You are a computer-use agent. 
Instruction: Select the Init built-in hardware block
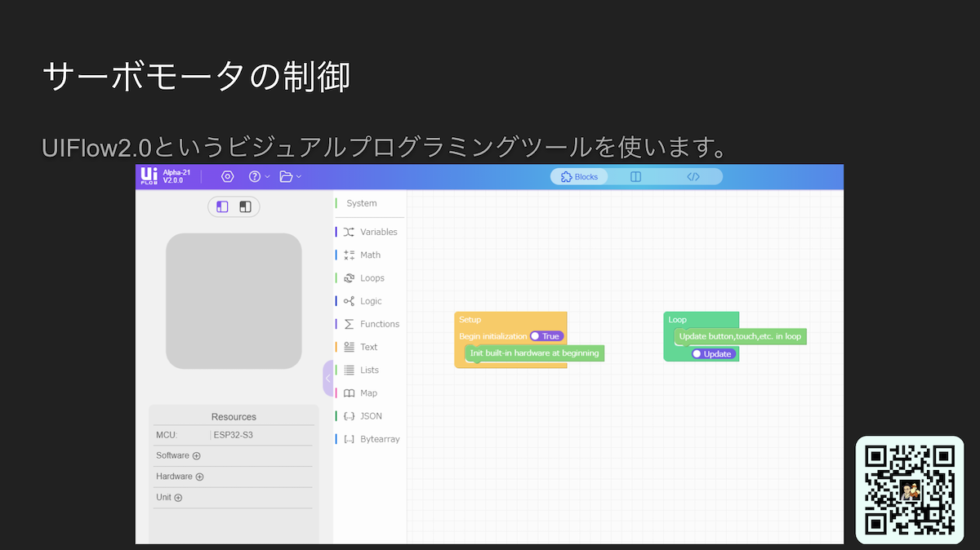[535, 353]
